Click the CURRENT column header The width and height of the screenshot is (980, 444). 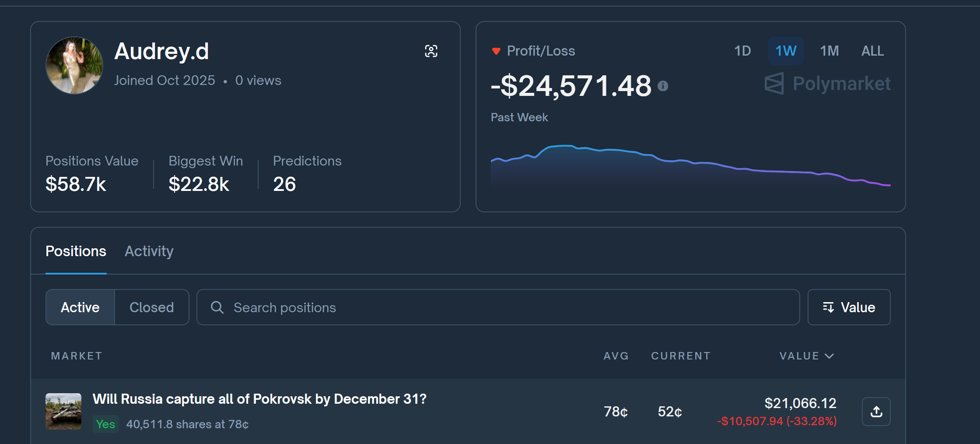pyautogui.click(x=681, y=356)
